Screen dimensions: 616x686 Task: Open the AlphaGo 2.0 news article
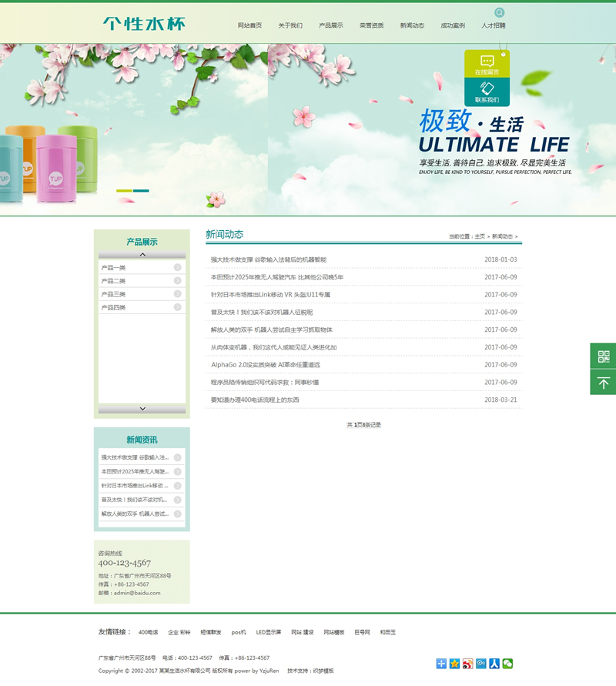[x=265, y=365]
